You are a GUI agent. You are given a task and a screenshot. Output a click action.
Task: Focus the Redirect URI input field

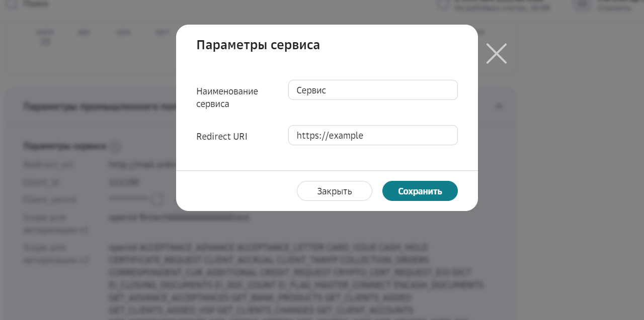pos(373,135)
